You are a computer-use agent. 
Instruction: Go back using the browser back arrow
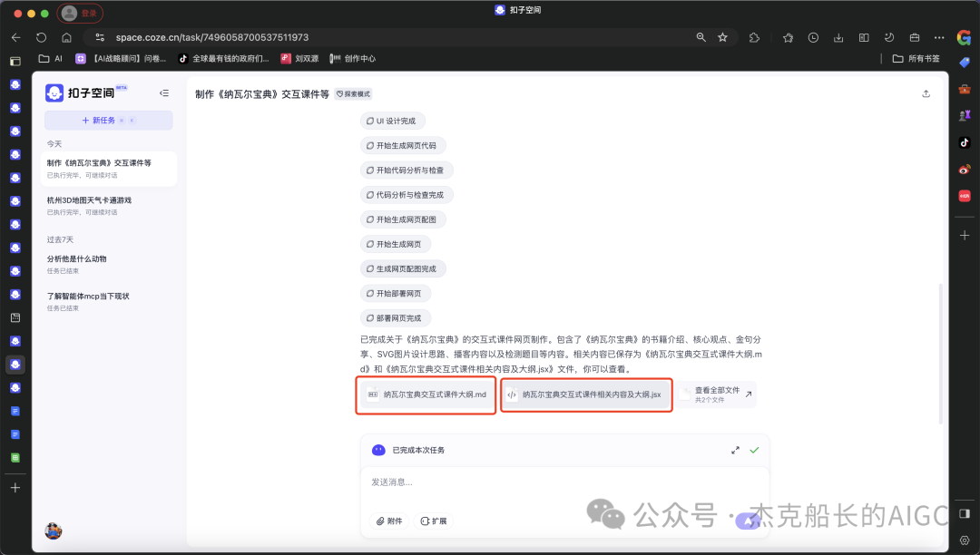pos(16,37)
